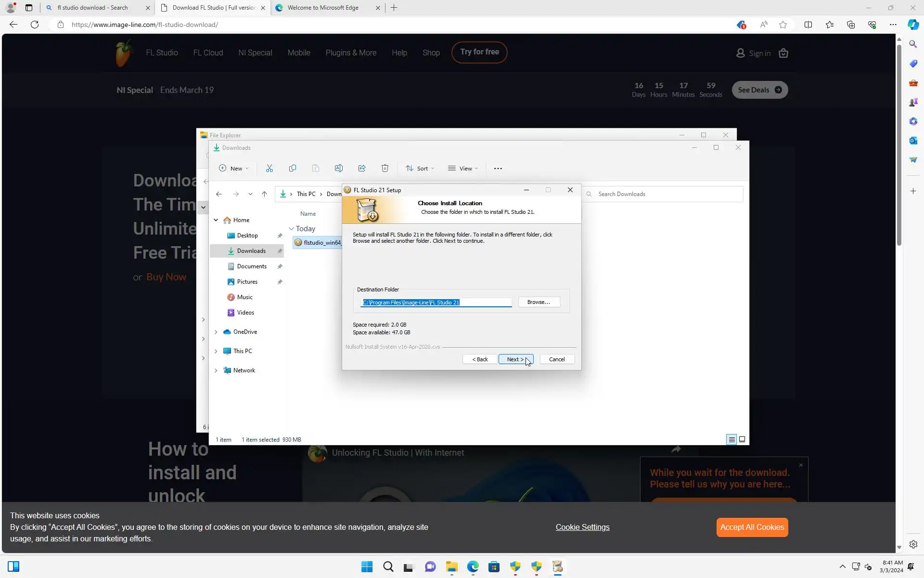This screenshot has height=578, width=924.
Task: Toggle Edge split screen icon
Action: [808, 25]
